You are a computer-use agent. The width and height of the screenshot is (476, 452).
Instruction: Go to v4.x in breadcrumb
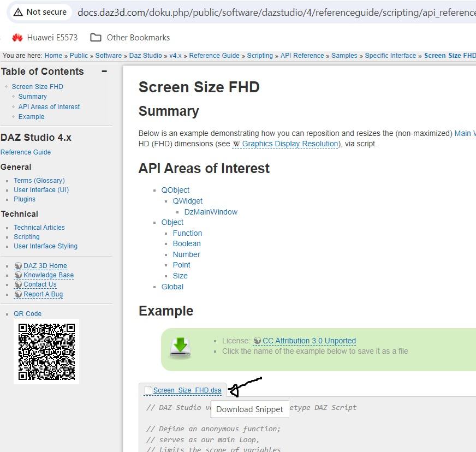pyautogui.click(x=175, y=56)
